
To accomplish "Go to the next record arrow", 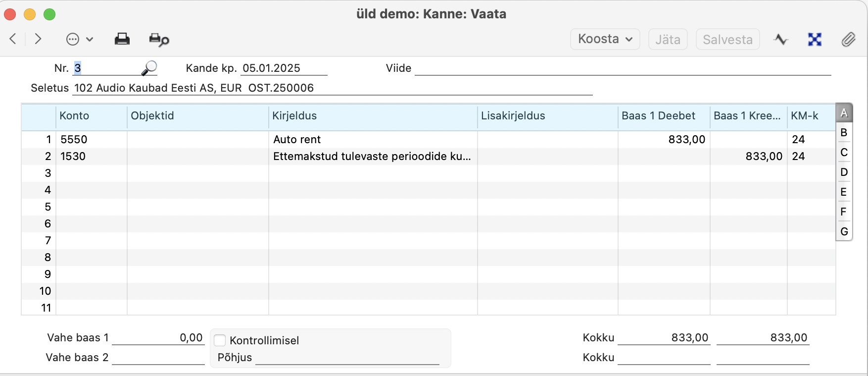I will tap(38, 39).
